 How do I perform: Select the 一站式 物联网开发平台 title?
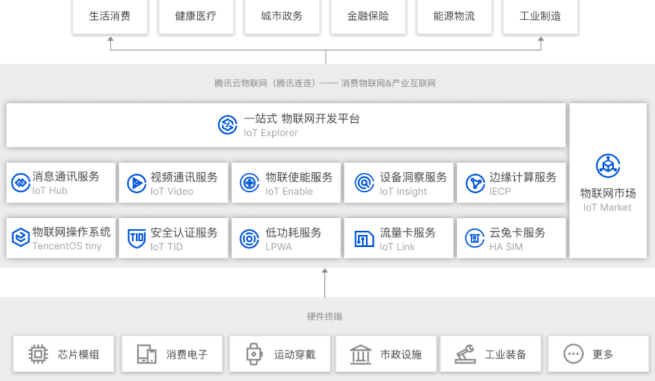302,119
